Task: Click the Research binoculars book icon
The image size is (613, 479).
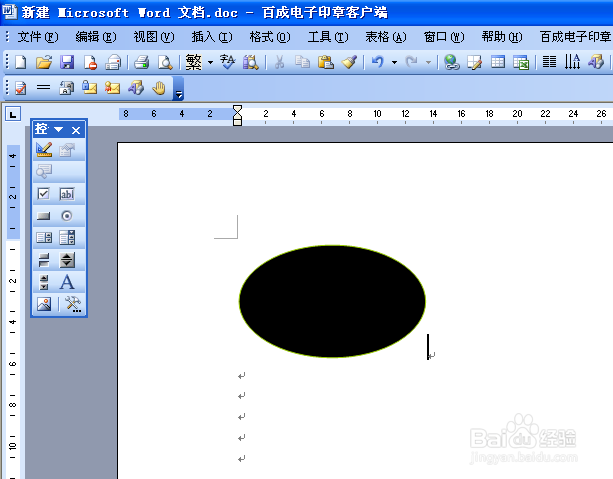Action: [251, 62]
